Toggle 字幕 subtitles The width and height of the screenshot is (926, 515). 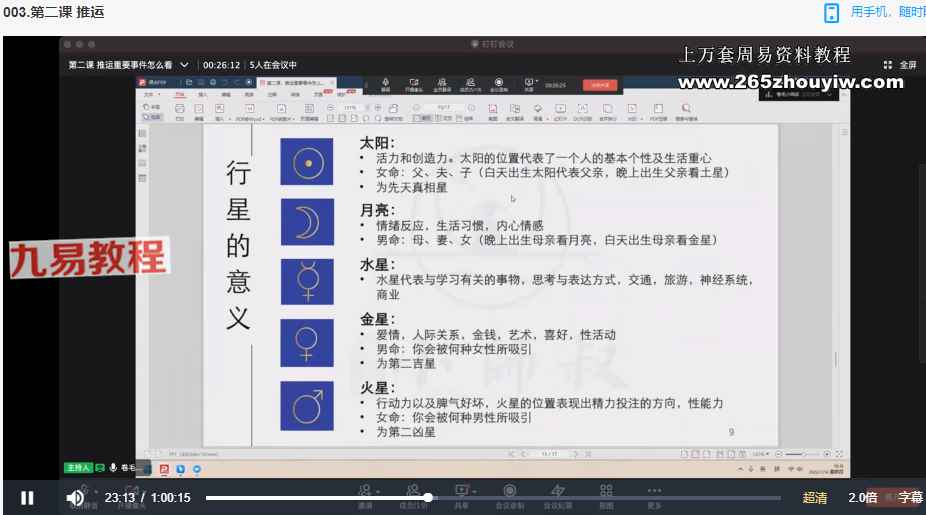click(x=910, y=498)
